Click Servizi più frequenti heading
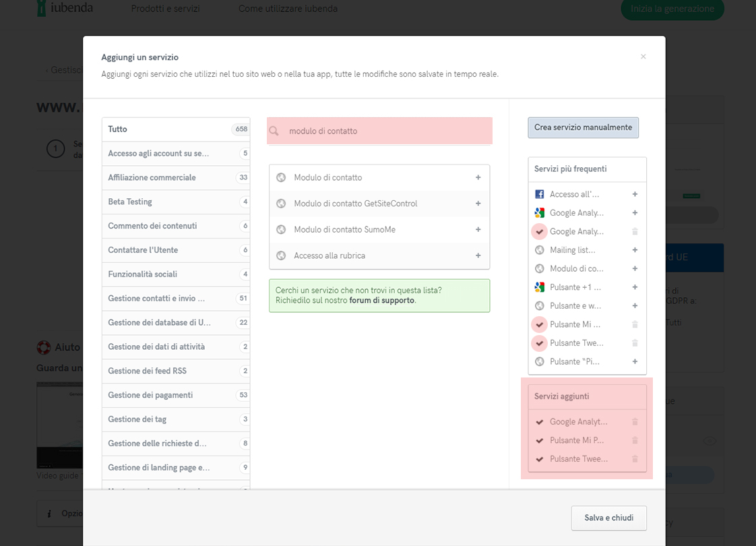The height and width of the screenshot is (546, 756). pos(571,169)
